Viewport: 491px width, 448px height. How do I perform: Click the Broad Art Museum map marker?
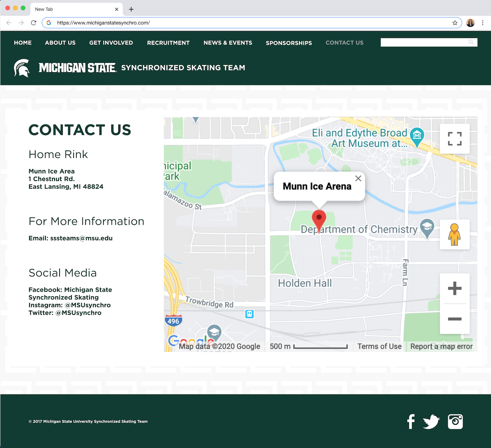pyautogui.click(x=417, y=137)
